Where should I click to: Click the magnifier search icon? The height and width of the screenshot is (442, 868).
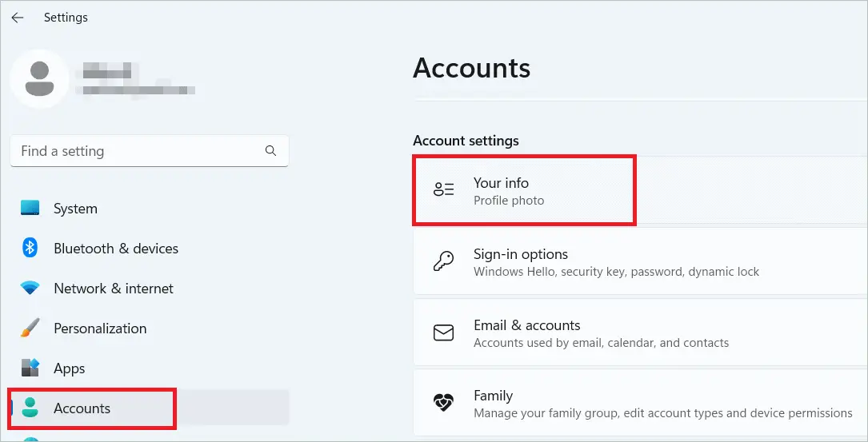(270, 150)
